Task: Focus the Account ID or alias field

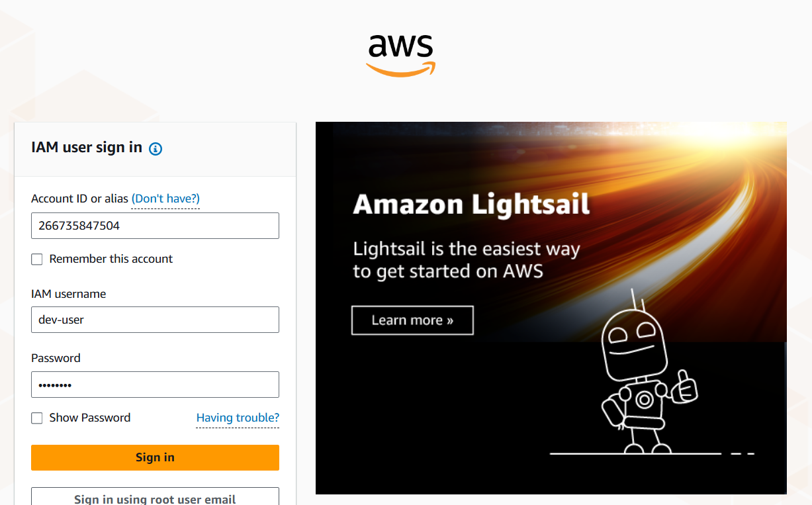Action: tap(155, 226)
